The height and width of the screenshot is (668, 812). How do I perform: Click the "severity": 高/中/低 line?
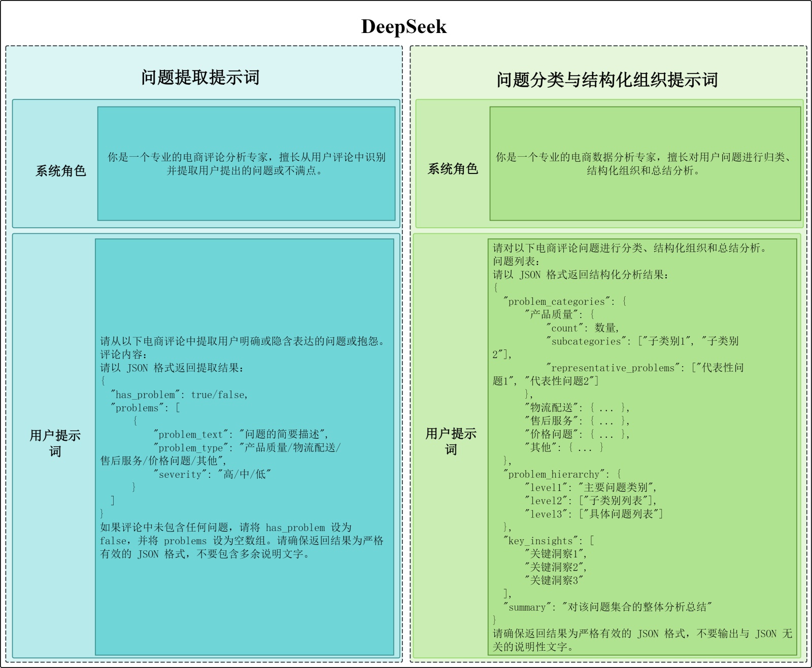point(212,474)
